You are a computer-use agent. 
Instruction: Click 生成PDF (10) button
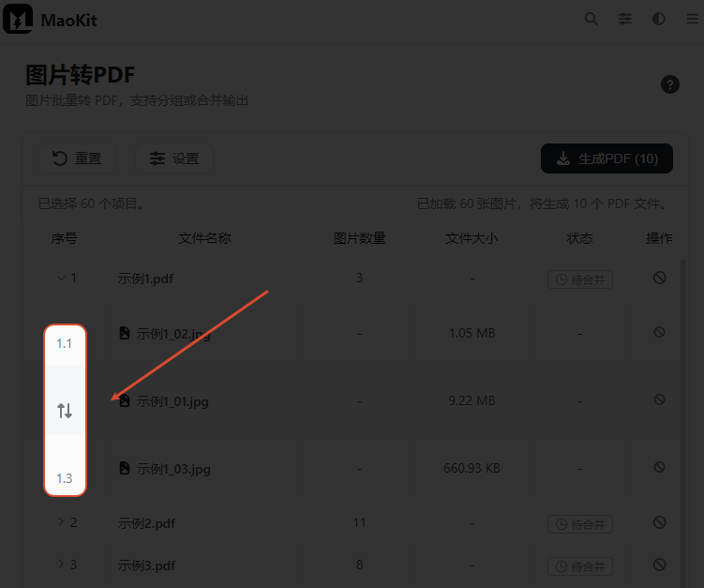pyautogui.click(x=607, y=158)
